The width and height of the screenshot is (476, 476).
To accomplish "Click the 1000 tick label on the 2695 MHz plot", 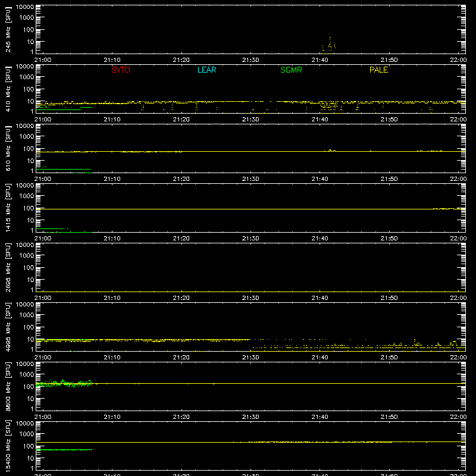I will (x=27, y=256).
